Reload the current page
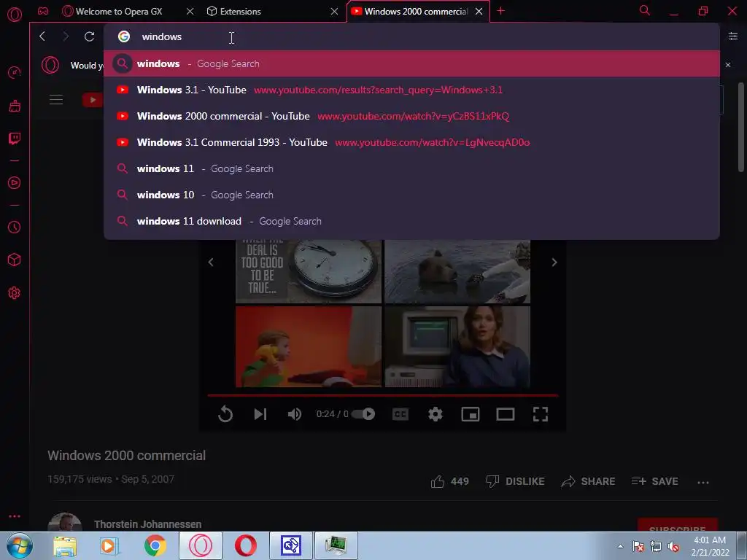 89,36
